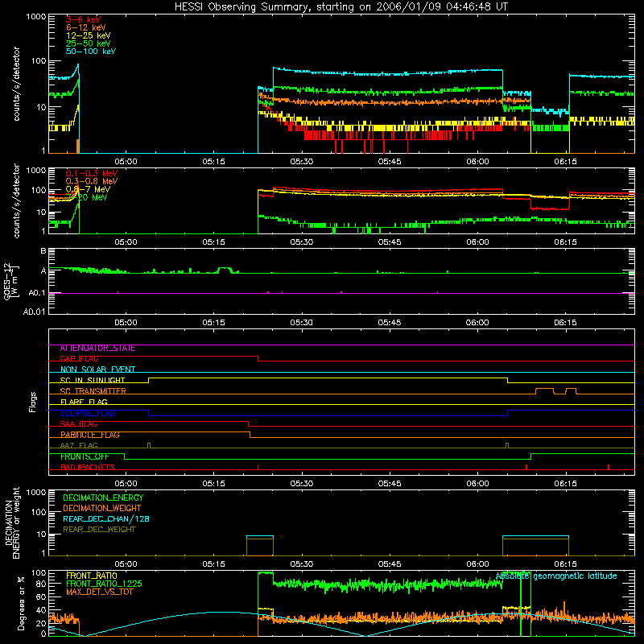Select the 3-6 keV legend label
Image resolution: width=644 pixels, height=644 pixels.
coord(83,19)
